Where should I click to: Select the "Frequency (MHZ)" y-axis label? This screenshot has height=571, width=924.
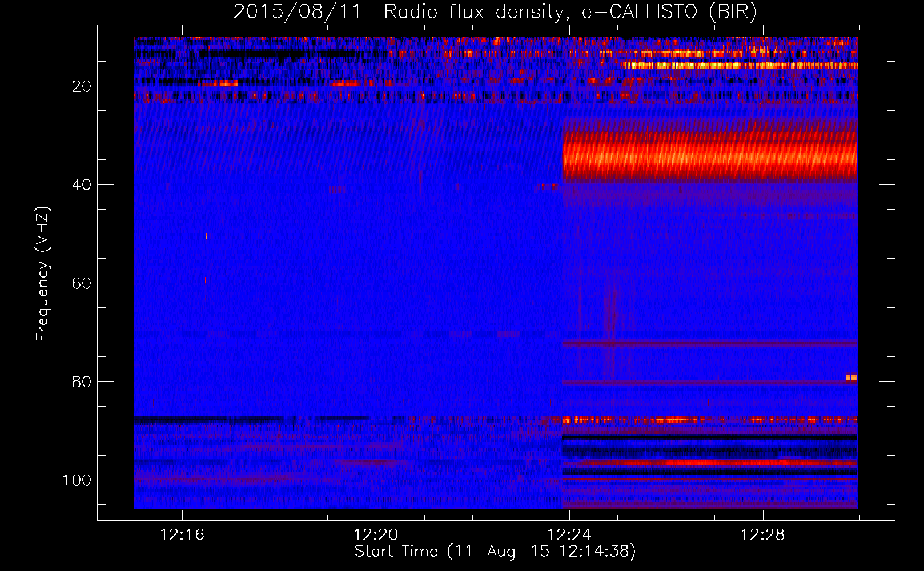coord(43,274)
